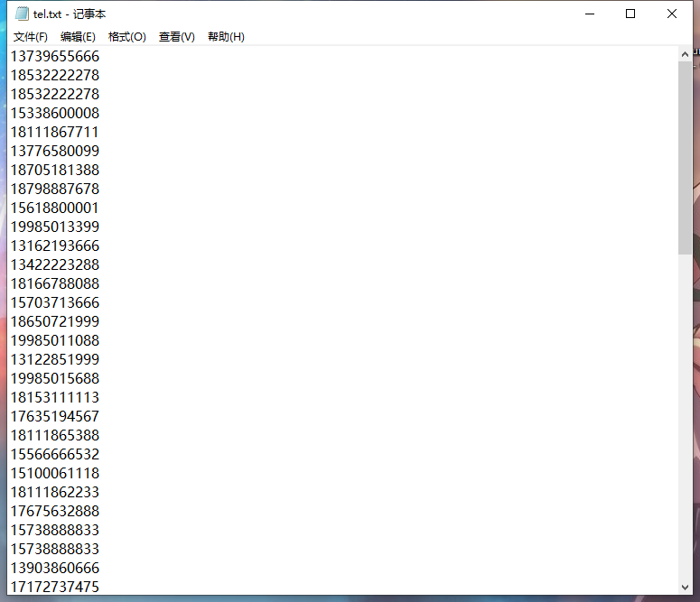Open the 编辑(E) menu
Image resolution: width=700 pixels, height=602 pixels.
(78, 37)
